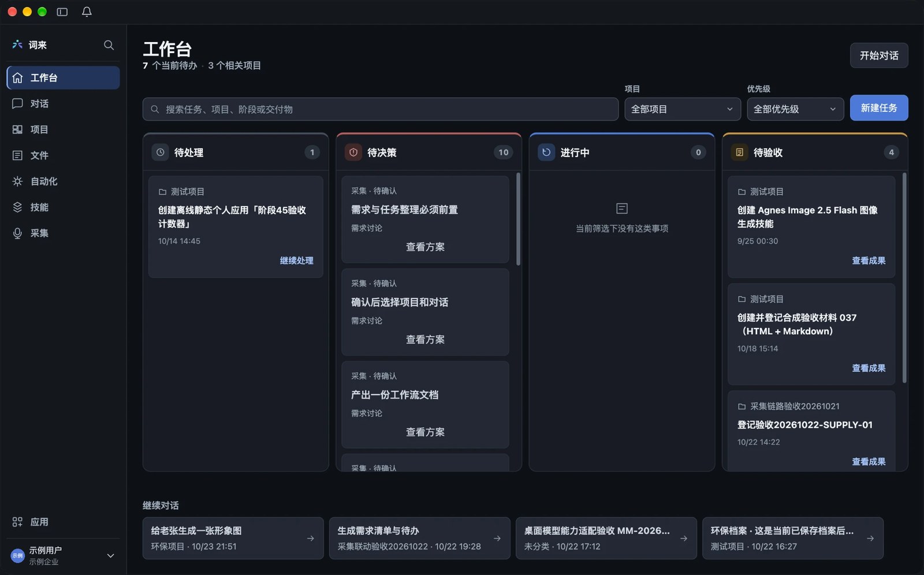Open conversation 给老张生成一张形象图

click(x=233, y=538)
